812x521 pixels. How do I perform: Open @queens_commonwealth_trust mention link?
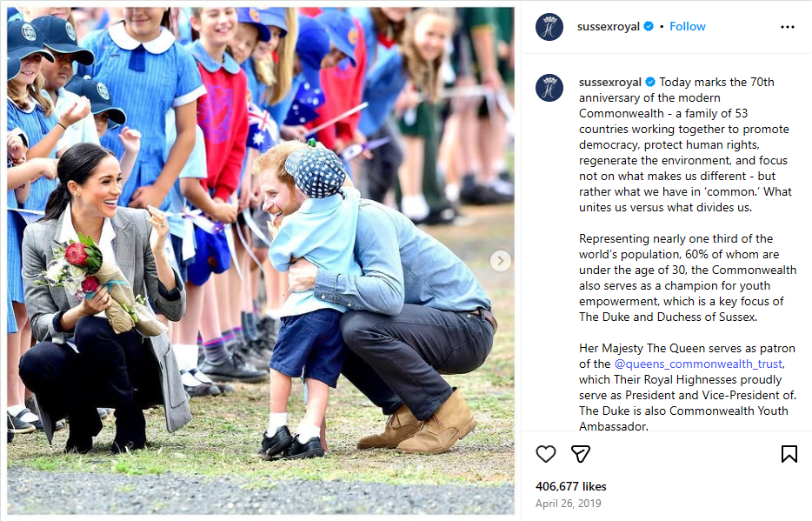click(x=699, y=364)
